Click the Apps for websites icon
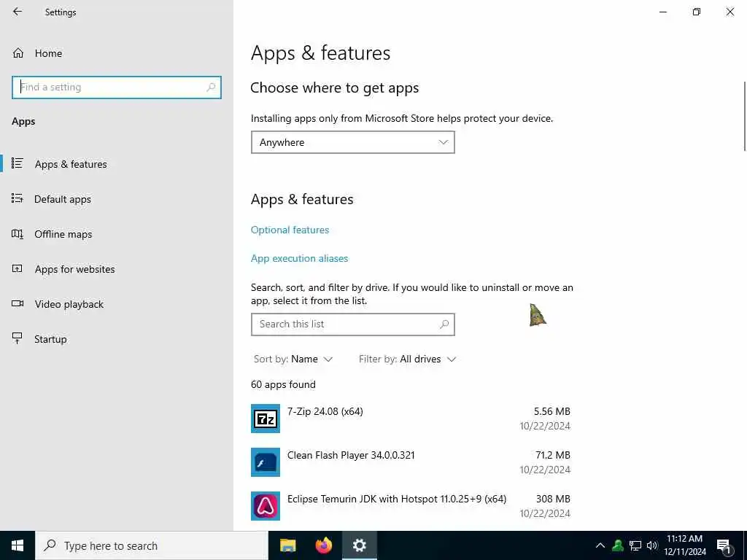This screenshot has height=560, width=747. click(x=18, y=268)
